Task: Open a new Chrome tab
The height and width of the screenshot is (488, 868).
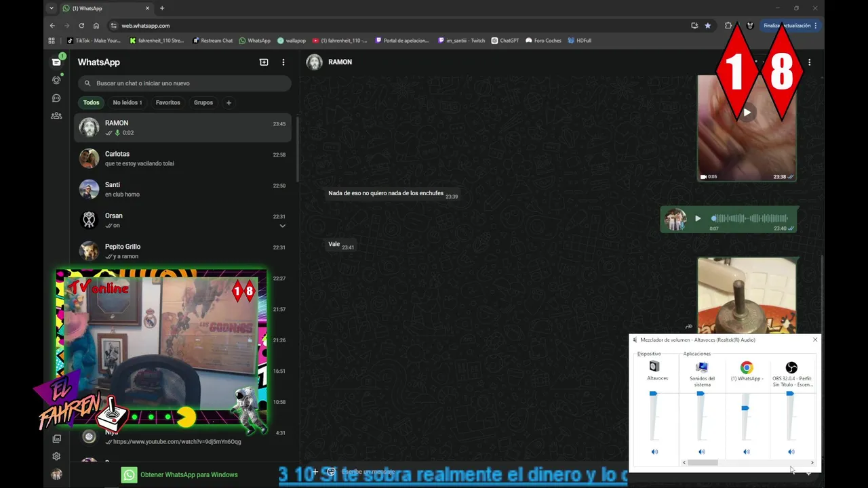Action: [x=162, y=8]
